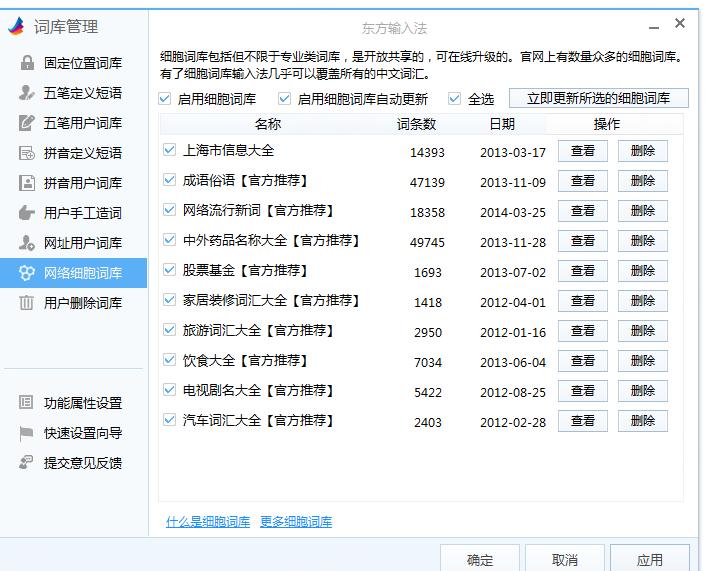View 网络流行新词 dictionary
The width and height of the screenshot is (714, 571).
click(x=583, y=211)
